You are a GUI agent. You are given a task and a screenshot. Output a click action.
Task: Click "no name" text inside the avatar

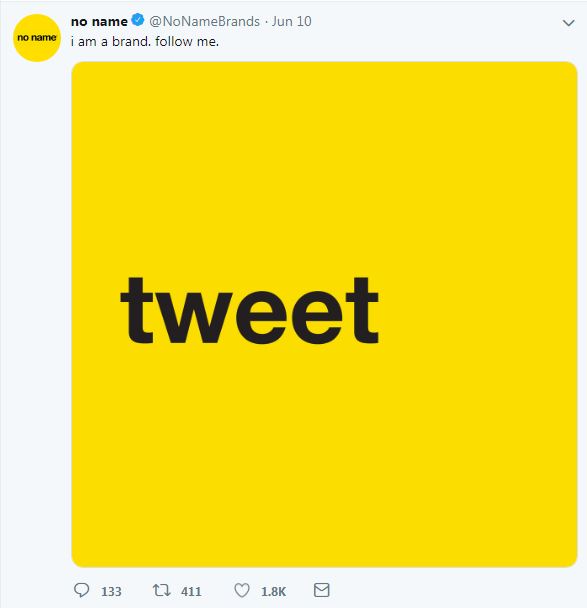(37, 38)
